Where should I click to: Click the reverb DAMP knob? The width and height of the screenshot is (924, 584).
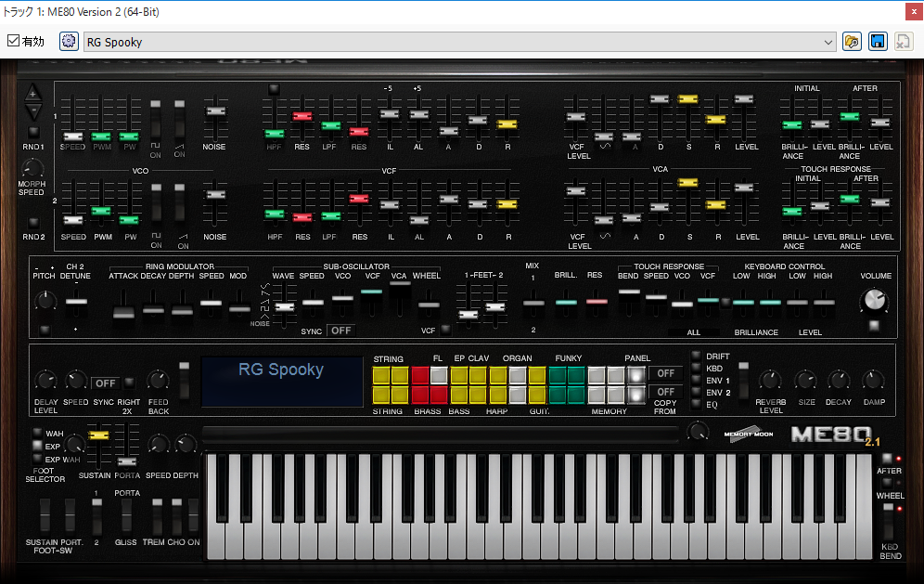[873, 381]
